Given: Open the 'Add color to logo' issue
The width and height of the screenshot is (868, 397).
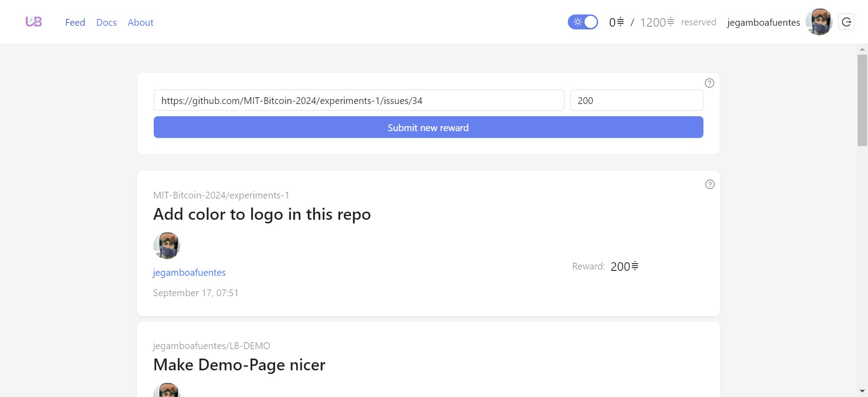Looking at the screenshot, I should 262,214.
